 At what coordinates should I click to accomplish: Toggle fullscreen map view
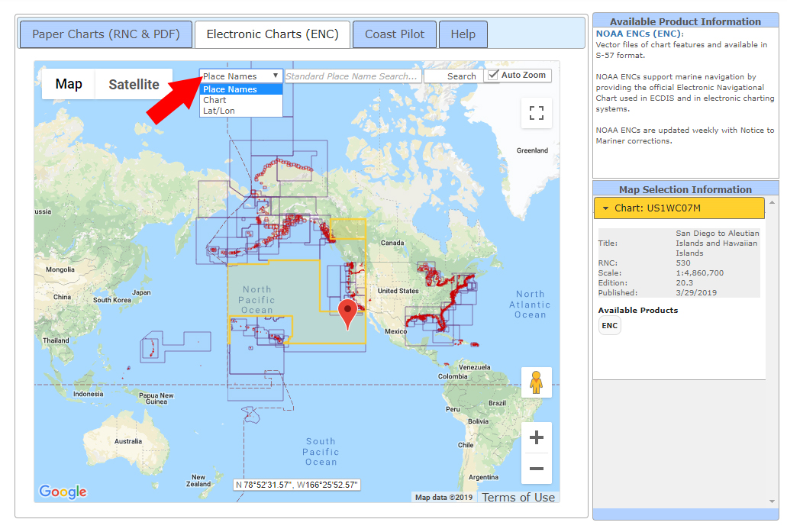(537, 112)
